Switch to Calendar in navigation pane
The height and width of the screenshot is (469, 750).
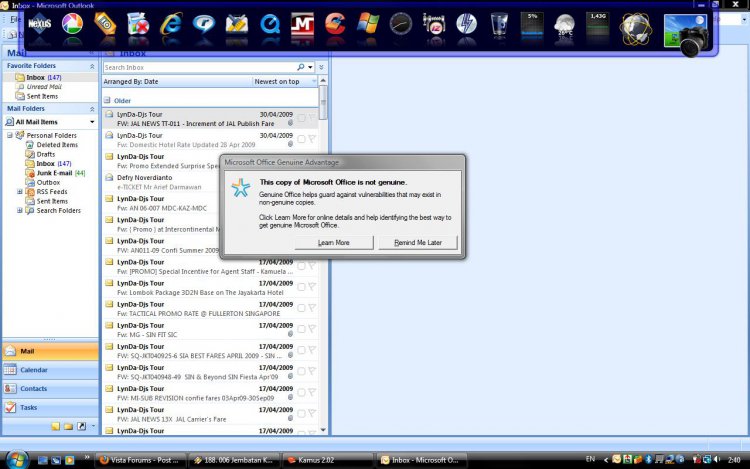coord(50,370)
